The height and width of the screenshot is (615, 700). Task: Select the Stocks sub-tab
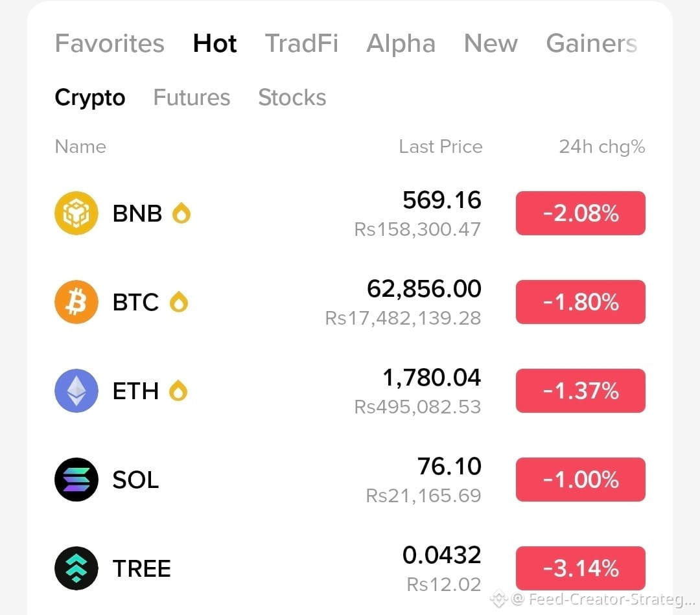[x=292, y=97]
